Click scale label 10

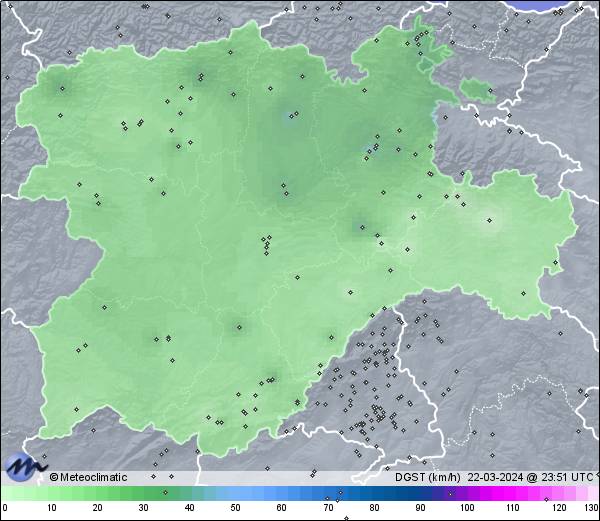[52, 508]
